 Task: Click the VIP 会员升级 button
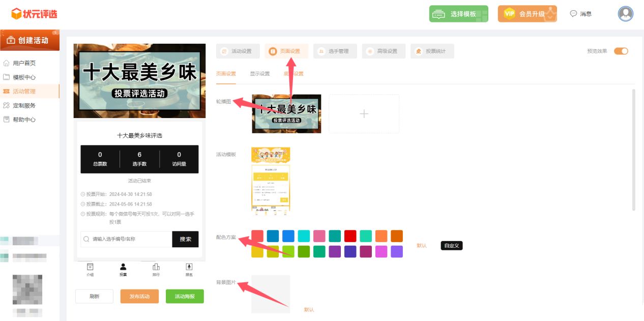(x=527, y=14)
